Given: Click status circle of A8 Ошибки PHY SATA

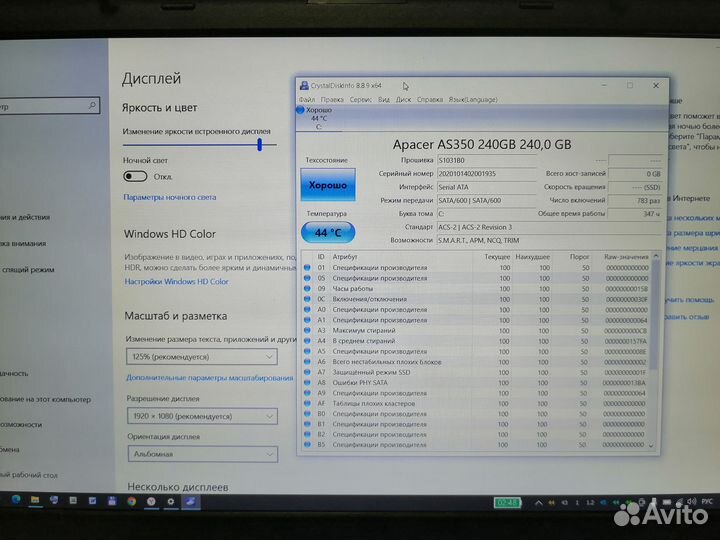Looking at the screenshot, I should click(307, 383).
